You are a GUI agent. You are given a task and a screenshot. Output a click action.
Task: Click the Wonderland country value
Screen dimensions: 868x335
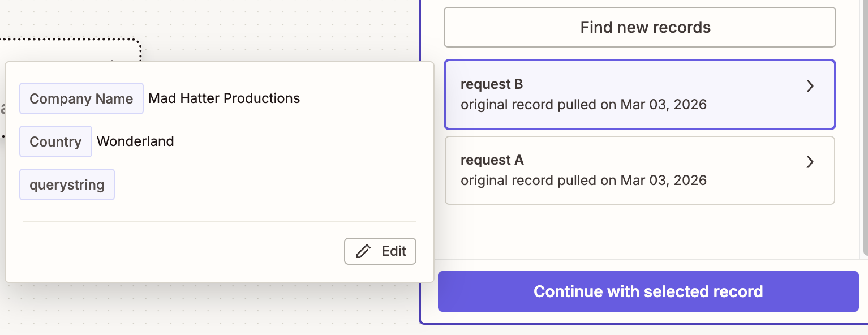pos(135,141)
